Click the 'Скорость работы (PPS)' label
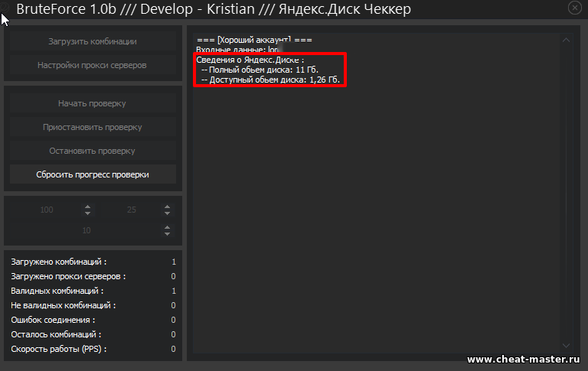Image resolution: width=588 pixels, height=371 pixels. 58,349
